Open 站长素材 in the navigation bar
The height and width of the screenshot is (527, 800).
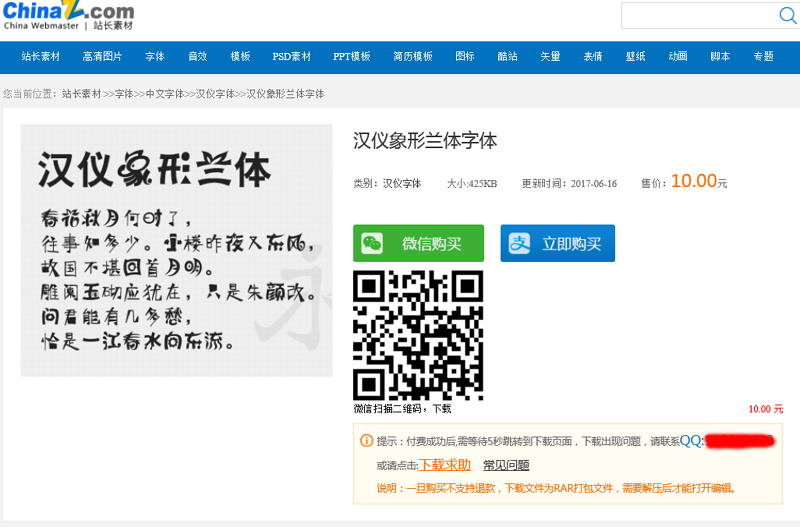pyautogui.click(x=41, y=57)
